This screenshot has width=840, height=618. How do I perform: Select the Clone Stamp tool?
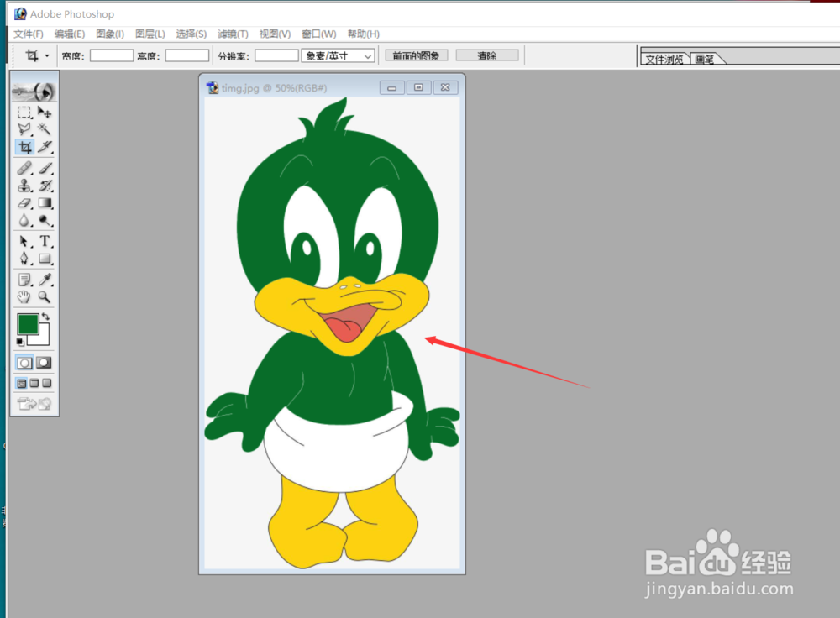pyautogui.click(x=24, y=186)
